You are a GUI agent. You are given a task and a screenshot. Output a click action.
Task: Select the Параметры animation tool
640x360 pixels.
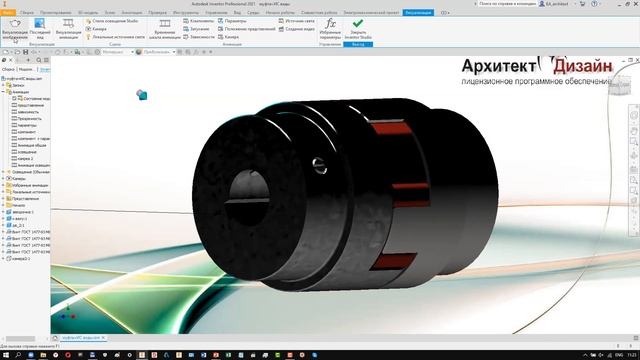(232, 21)
